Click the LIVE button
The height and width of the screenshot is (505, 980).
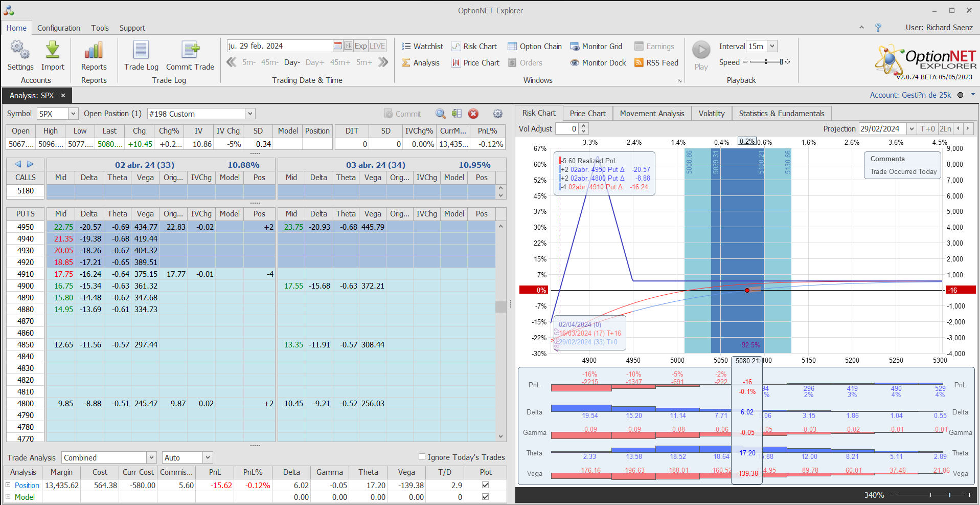(x=377, y=46)
